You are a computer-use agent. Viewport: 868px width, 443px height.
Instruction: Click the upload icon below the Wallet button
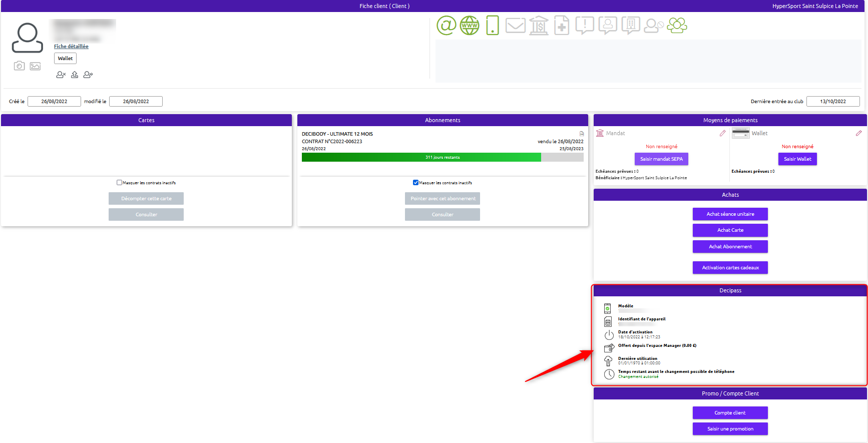pyautogui.click(x=75, y=75)
